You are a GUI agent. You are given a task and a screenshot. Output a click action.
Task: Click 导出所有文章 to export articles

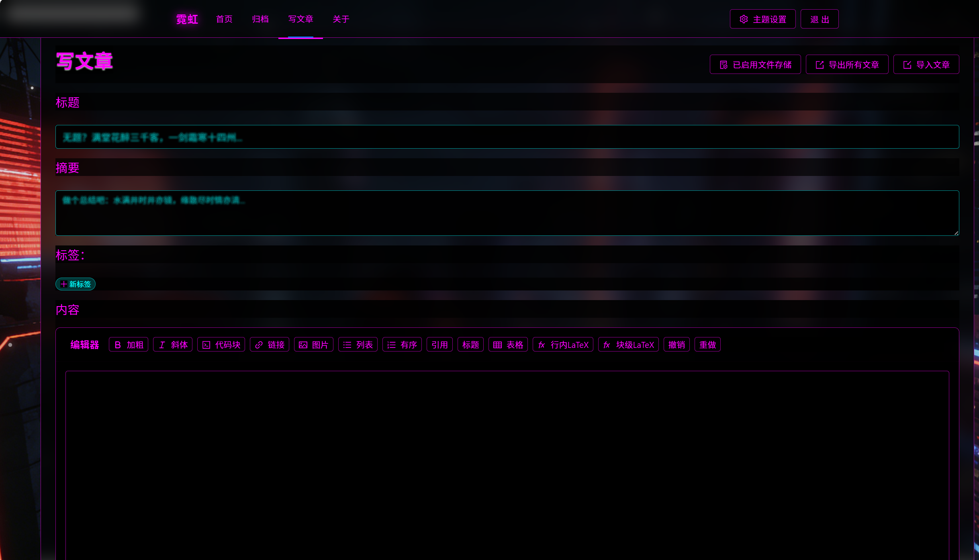pos(847,65)
